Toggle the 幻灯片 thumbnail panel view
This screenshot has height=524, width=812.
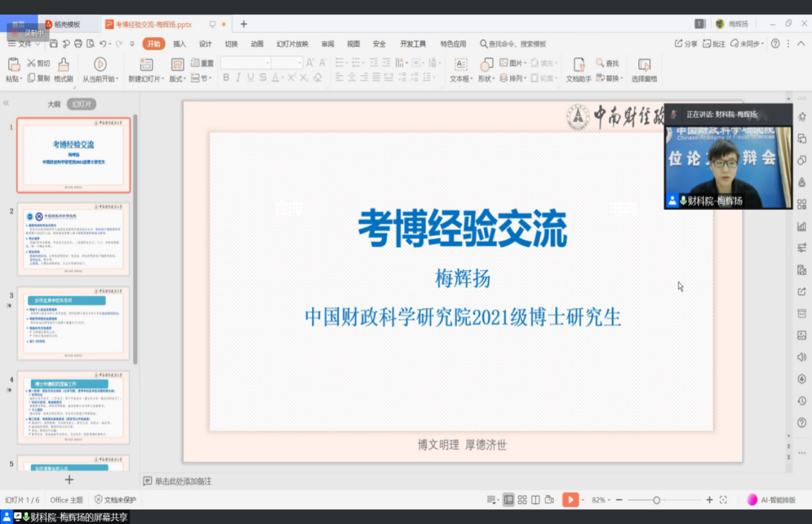pyautogui.click(x=82, y=104)
